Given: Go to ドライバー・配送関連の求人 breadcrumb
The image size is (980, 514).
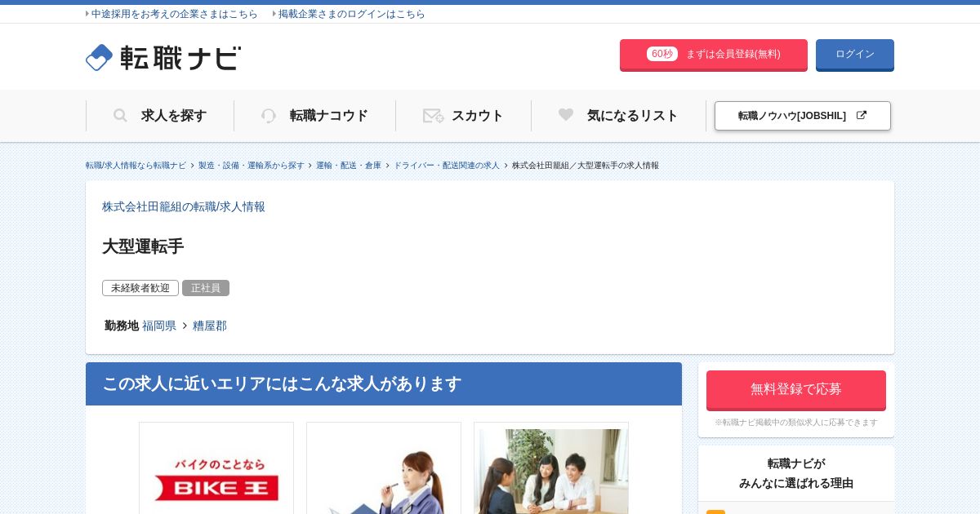Looking at the screenshot, I should coord(447,166).
